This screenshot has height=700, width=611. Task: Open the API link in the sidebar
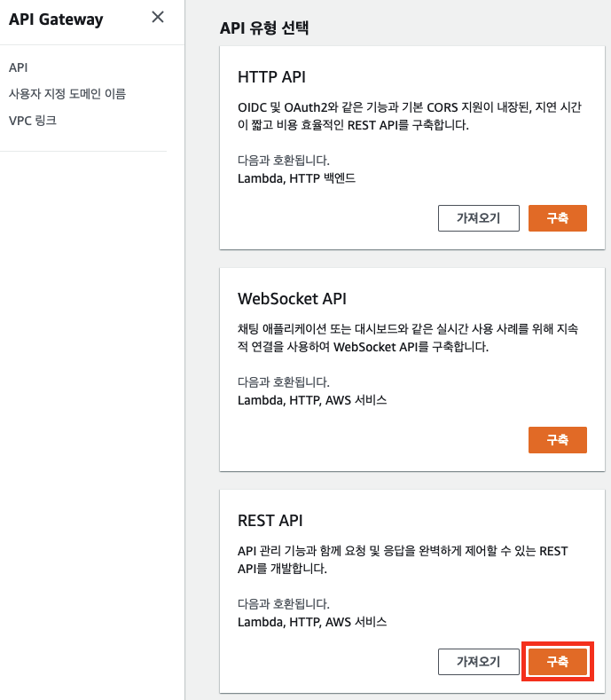(19, 67)
